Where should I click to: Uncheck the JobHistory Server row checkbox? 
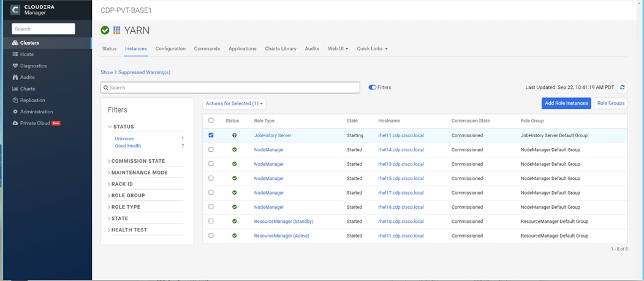click(x=211, y=135)
